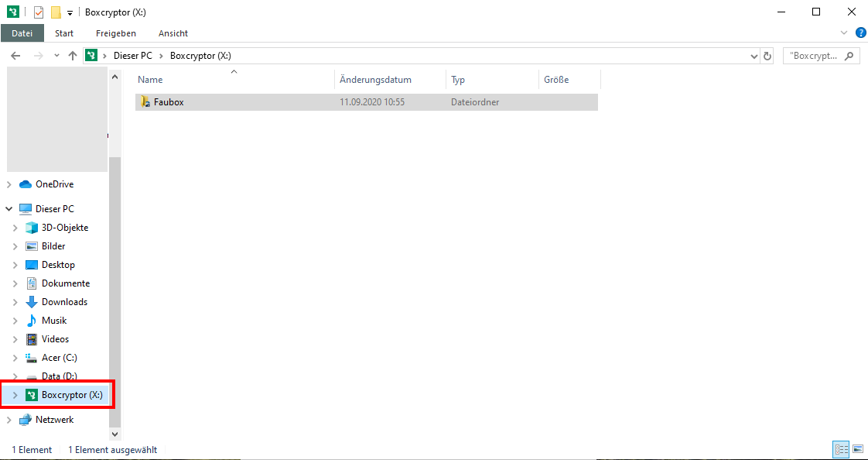Click the Boxcryptor icon in the address bar
The image size is (868, 460).
point(92,56)
